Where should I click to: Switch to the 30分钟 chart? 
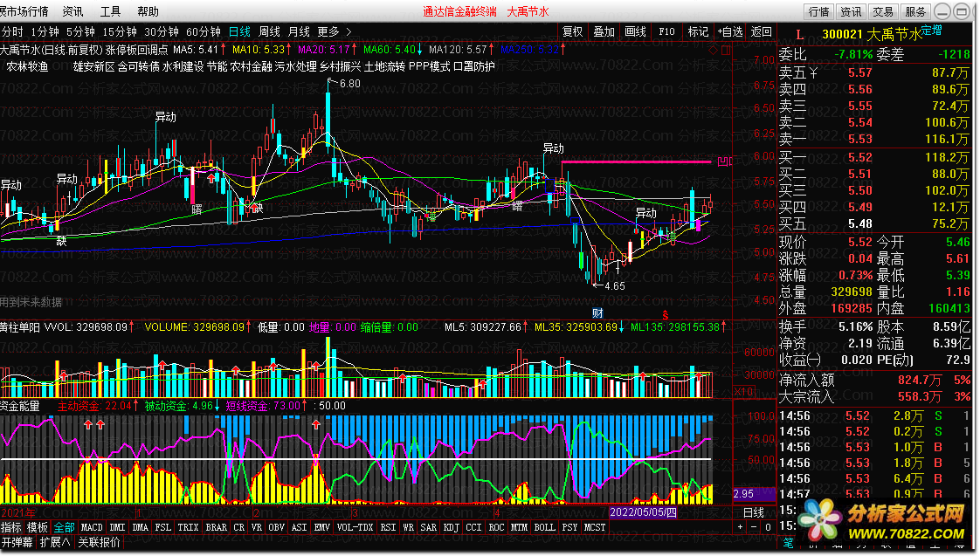point(162,31)
